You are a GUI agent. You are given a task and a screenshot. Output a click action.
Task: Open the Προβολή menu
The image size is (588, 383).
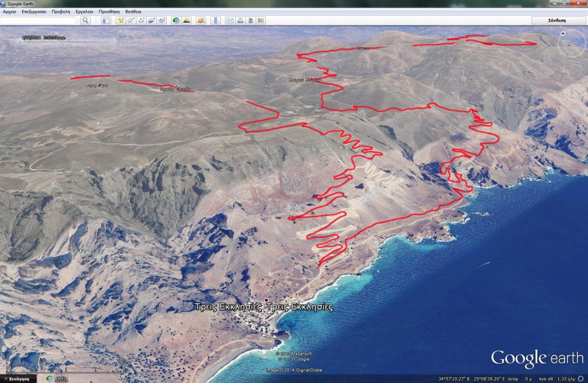click(61, 11)
